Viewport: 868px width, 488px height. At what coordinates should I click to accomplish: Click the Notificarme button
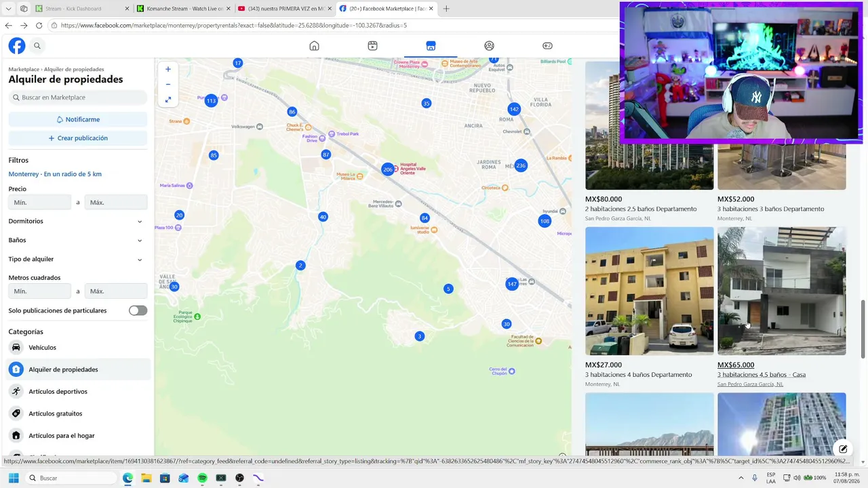(78, 119)
